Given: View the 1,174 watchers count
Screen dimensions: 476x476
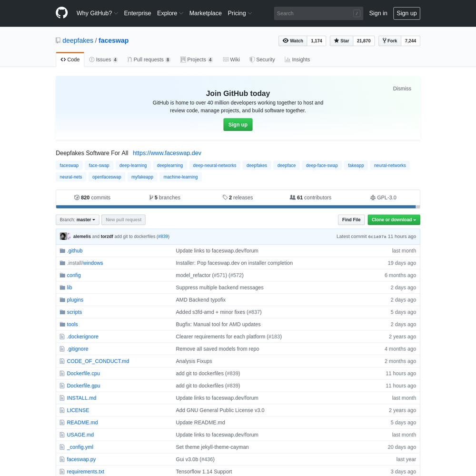Looking at the screenshot, I should click(317, 40).
